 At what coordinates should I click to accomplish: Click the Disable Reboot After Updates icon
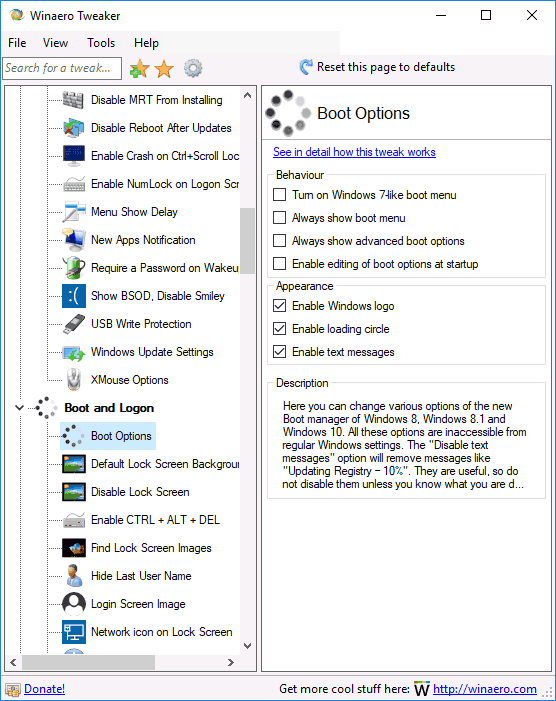73,128
